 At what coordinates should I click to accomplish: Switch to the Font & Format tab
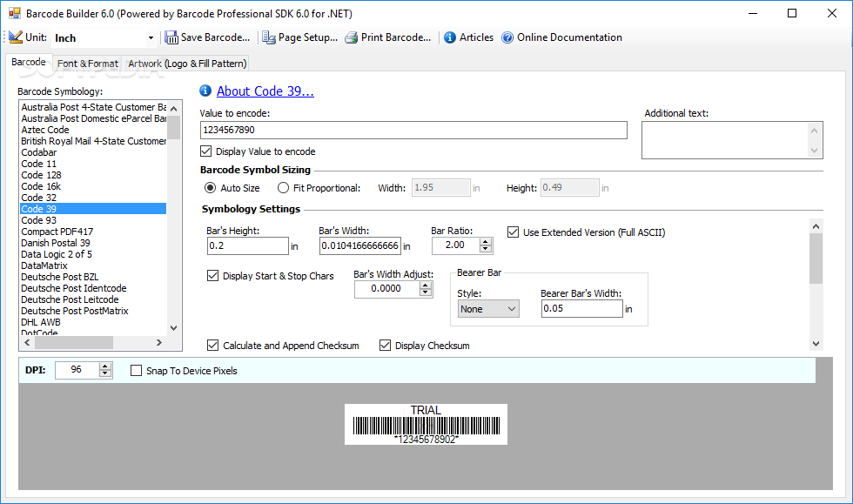point(88,64)
